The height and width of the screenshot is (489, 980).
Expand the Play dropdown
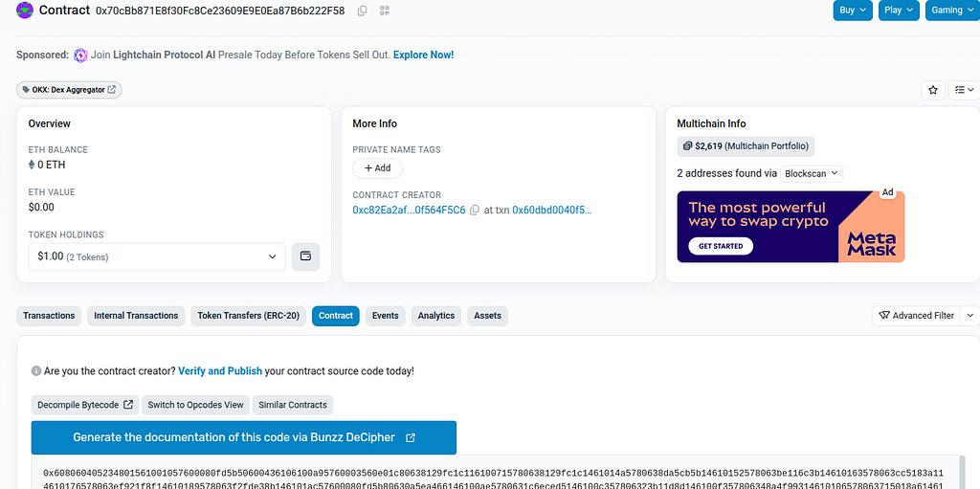pos(899,10)
